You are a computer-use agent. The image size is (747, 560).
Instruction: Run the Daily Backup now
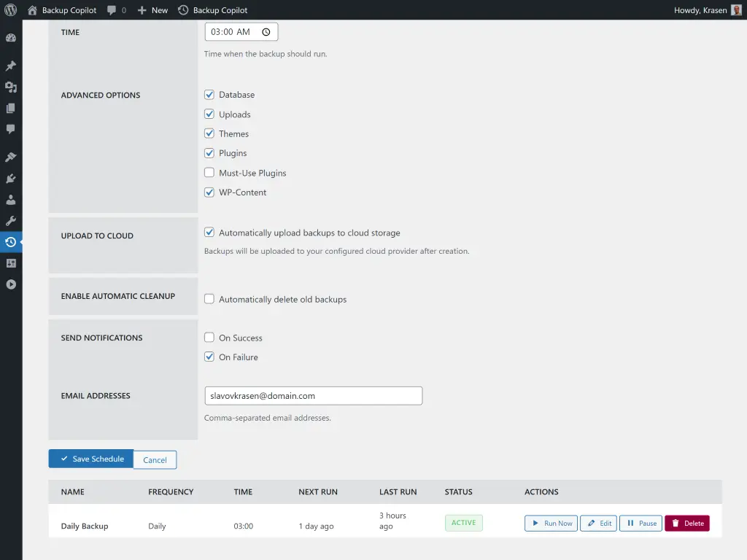[x=551, y=523]
